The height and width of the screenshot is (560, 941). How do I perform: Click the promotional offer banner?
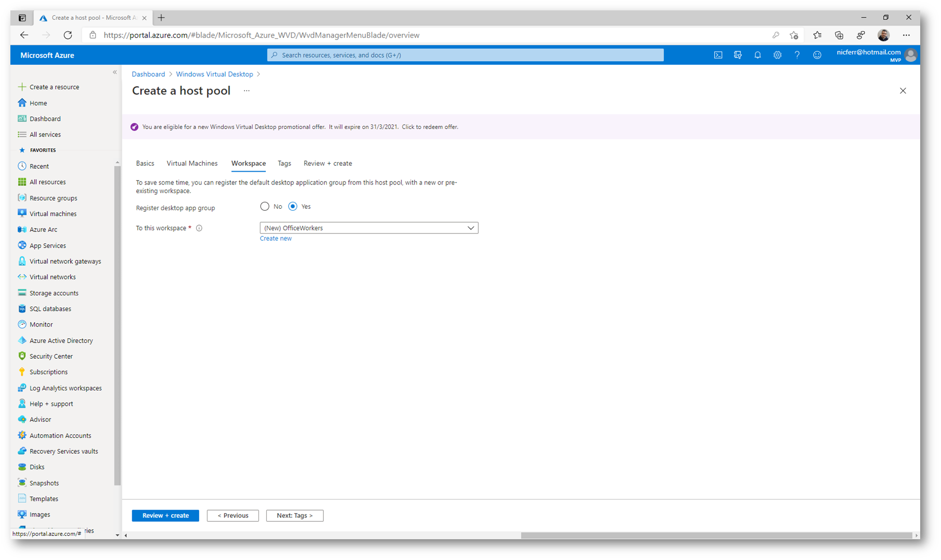click(521, 127)
